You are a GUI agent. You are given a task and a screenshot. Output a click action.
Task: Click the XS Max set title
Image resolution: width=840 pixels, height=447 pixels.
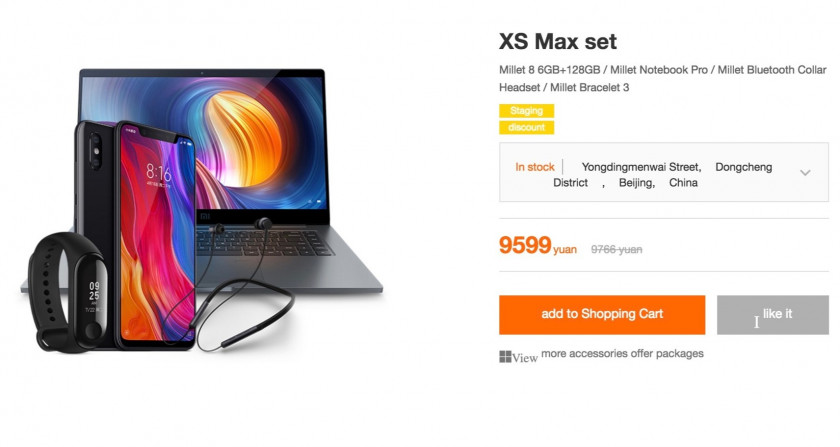pos(558,42)
